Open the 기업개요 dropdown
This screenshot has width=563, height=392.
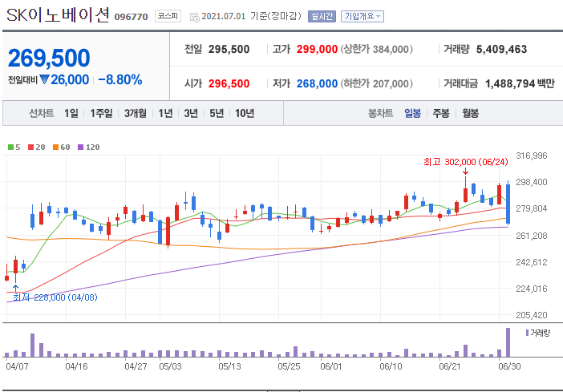tap(363, 17)
